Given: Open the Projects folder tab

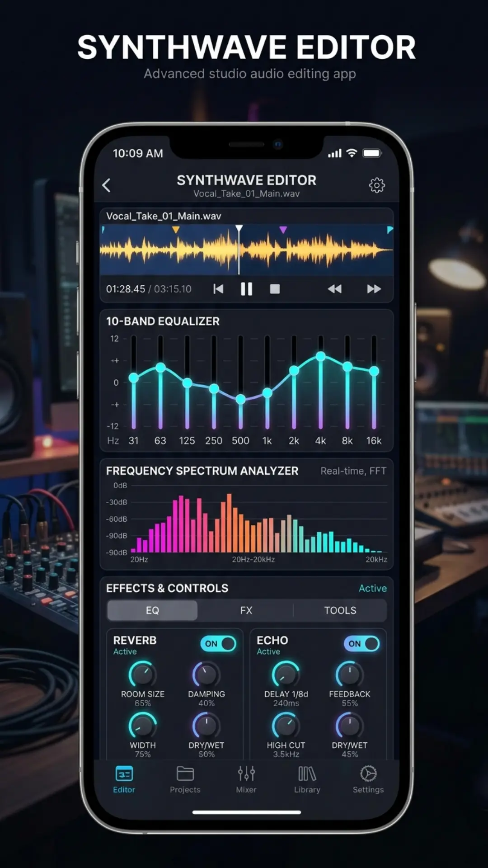Looking at the screenshot, I should pyautogui.click(x=185, y=780).
